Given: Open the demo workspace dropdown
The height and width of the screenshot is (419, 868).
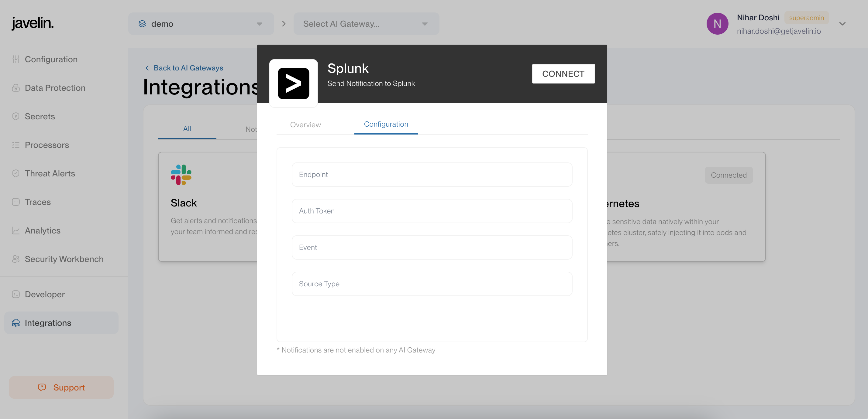Looking at the screenshot, I should [201, 24].
